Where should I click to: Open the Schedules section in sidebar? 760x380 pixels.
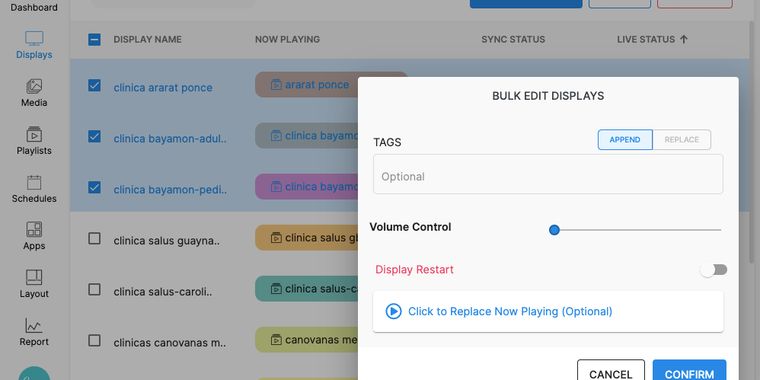point(34,189)
